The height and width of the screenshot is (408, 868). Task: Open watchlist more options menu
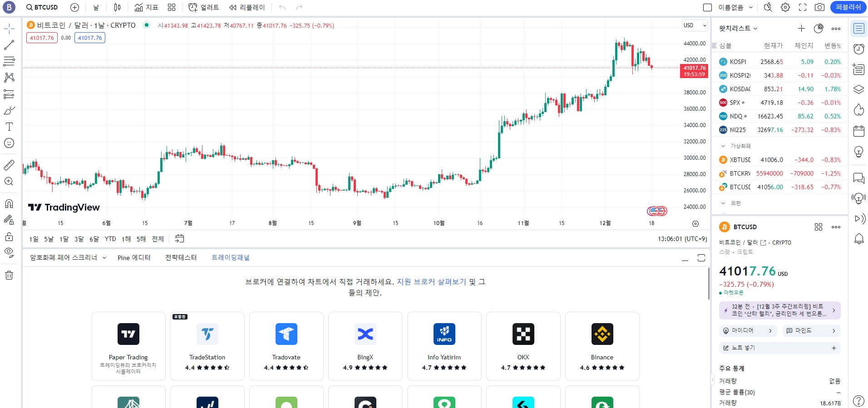(x=836, y=29)
